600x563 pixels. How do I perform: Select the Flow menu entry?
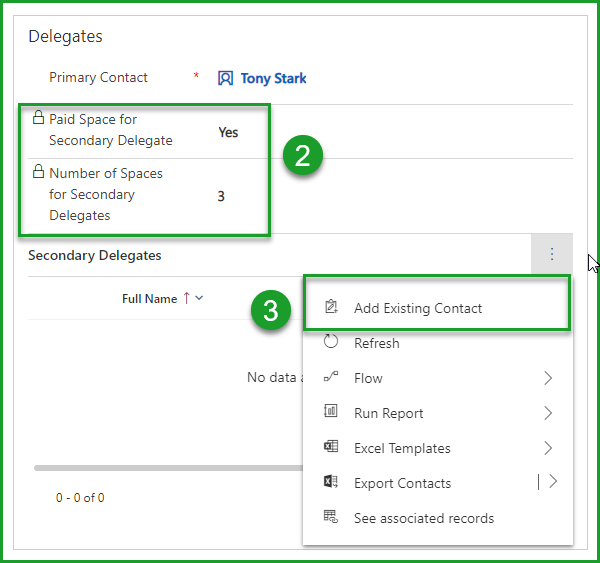[x=438, y=378]
